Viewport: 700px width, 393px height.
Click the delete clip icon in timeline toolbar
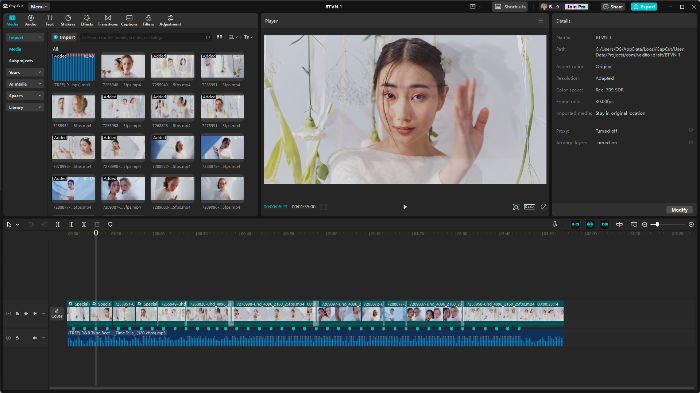[x=97, y=224]
